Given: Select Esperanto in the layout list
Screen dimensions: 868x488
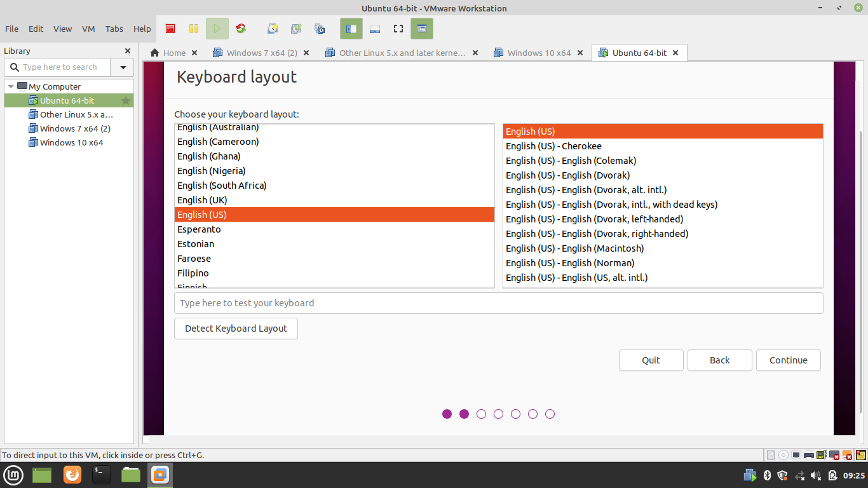Looking at the screenshot, I should [334, 229].
